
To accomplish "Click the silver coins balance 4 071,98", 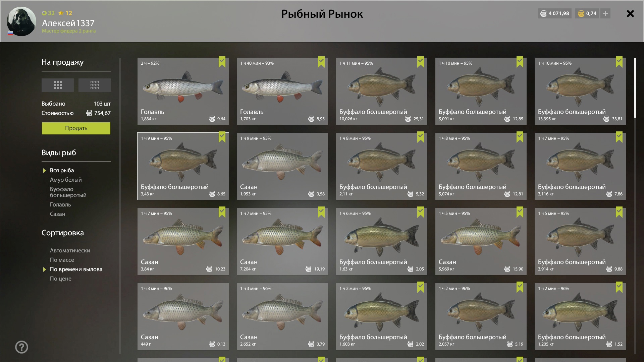I will tap(555, 13).
